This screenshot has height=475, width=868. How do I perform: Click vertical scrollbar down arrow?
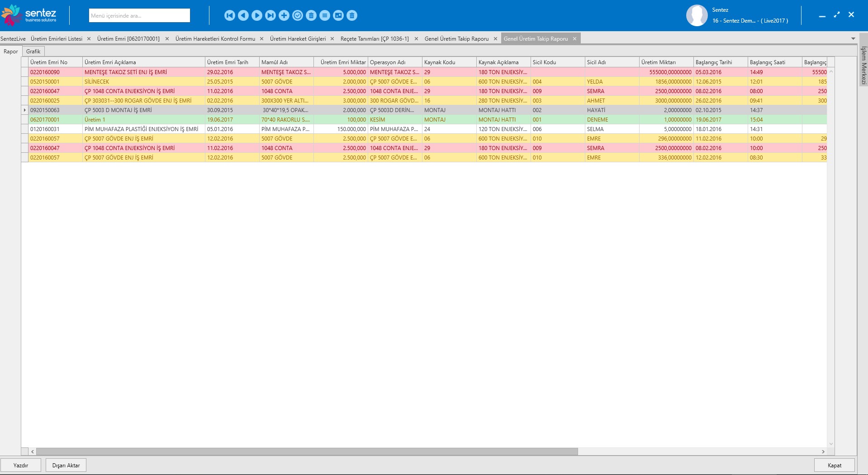[831, 444]
